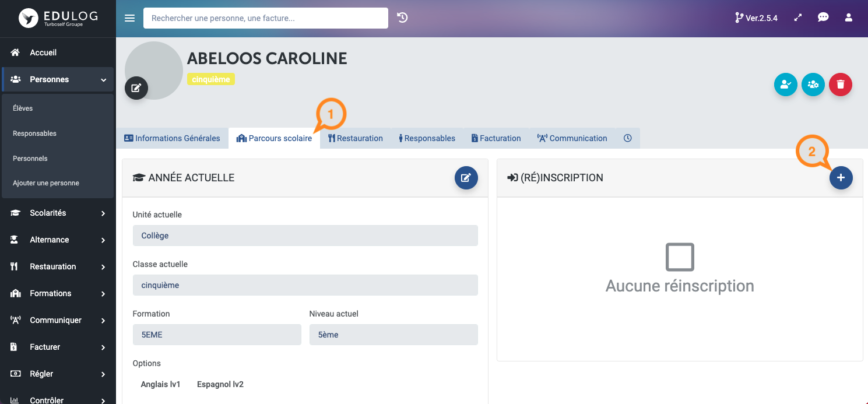Toggle the hamburger menu icon

tap(130, 18)
